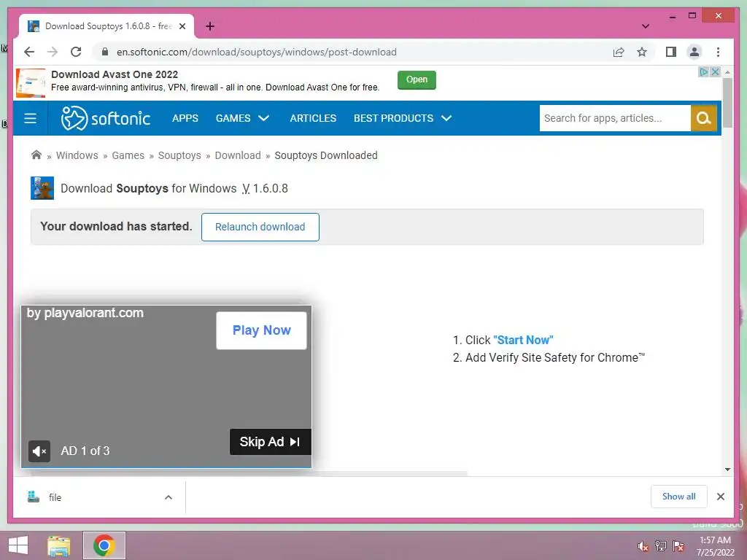Click the scrollbar down arrow
The image size is (747, 560).
coord(727,470)
